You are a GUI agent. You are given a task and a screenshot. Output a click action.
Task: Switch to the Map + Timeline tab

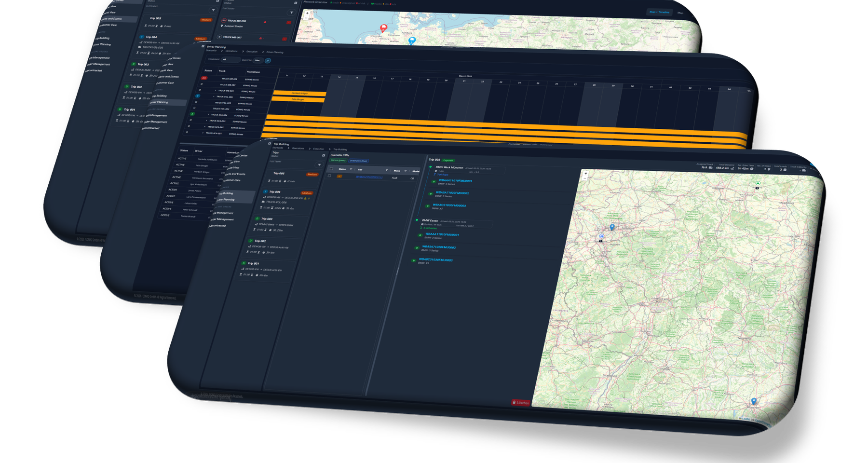659,12
